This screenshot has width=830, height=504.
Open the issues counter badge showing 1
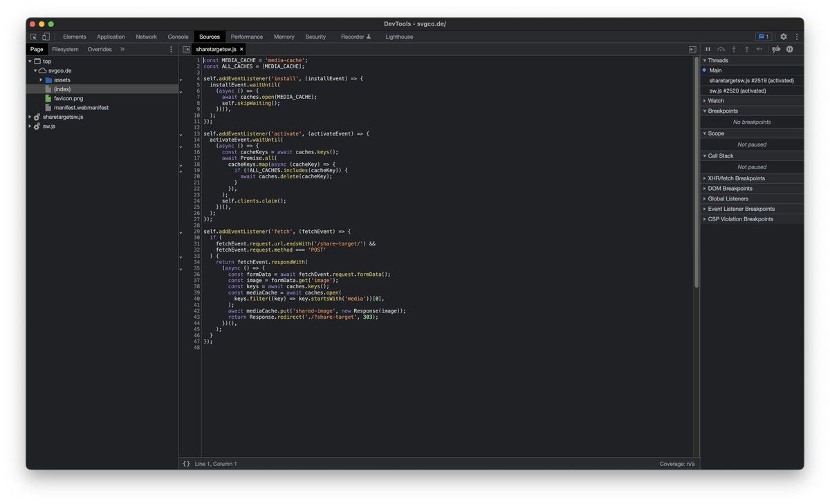764,37
